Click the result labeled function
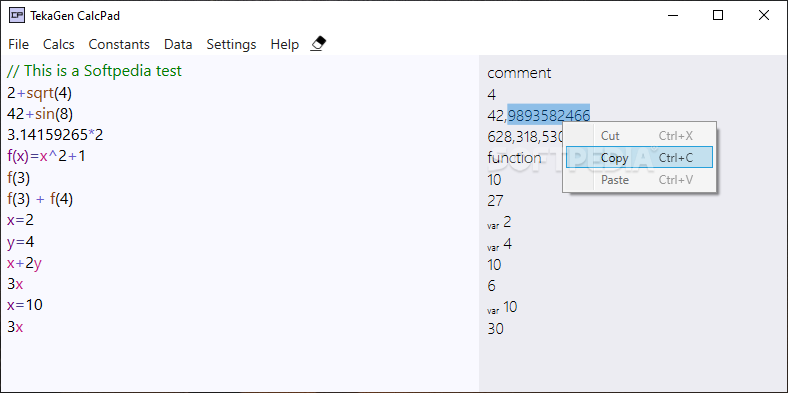The width and height of the screenshot is (788, 393). [x=514, y=158]
